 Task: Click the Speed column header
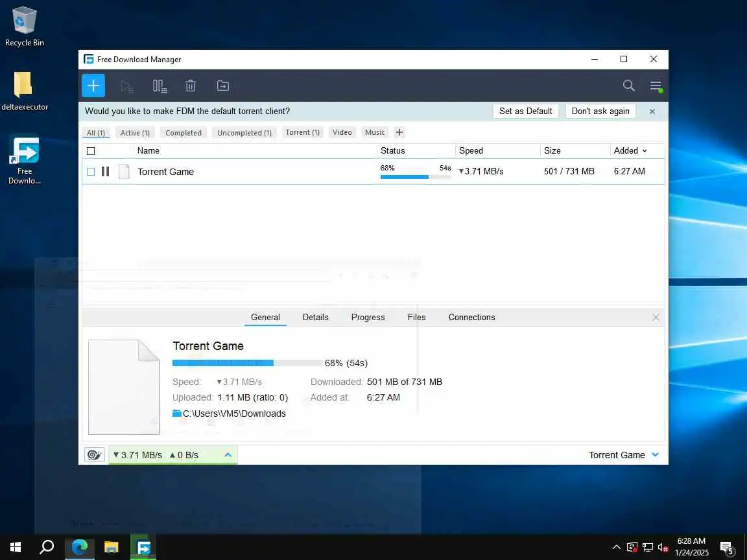coord(497,151)
